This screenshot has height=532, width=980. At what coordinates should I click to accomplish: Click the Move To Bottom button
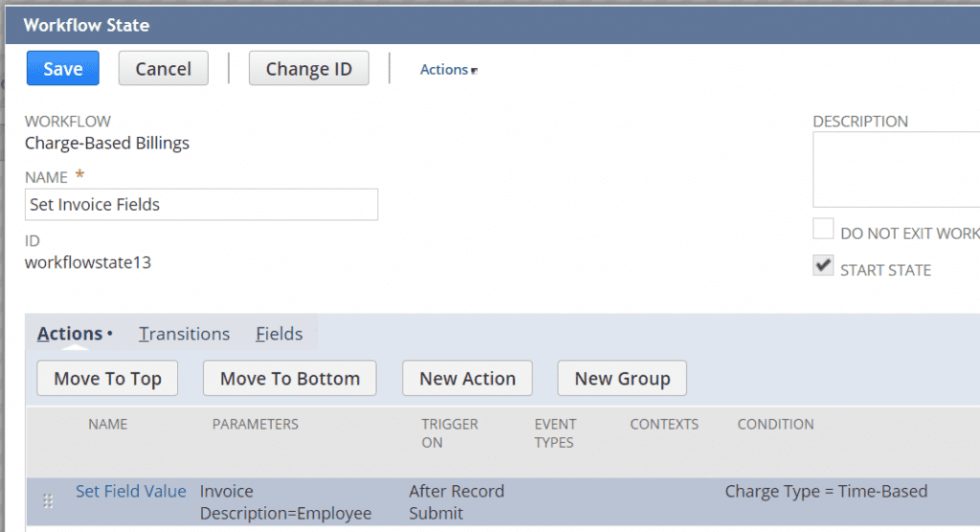(290, 379)
